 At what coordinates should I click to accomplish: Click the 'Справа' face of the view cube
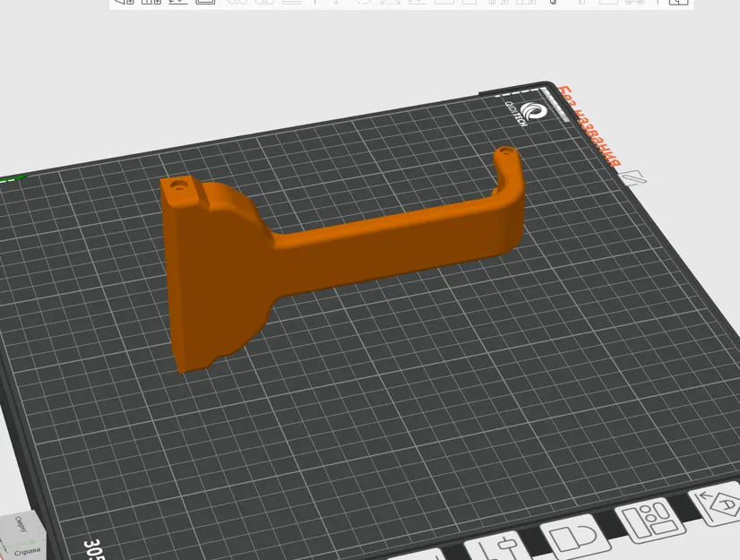pos(28,550)
